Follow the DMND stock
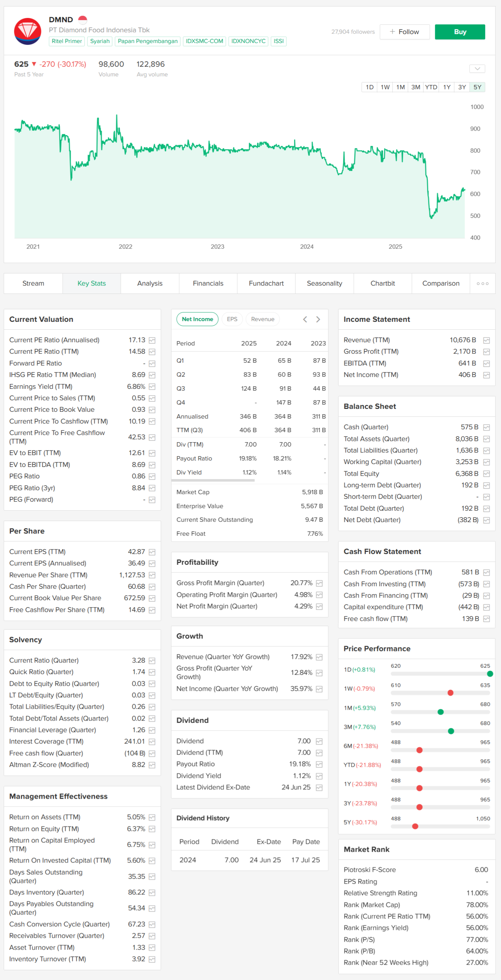The height and width of the screenshot is (980, 501). click(x=404, y=32)
